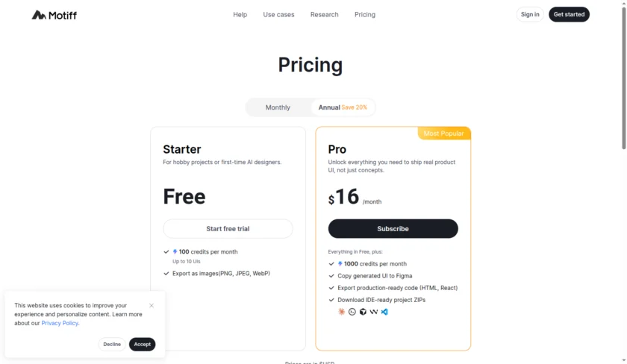The width and height of the screenshot is (627, 364).
Task: Close the cookie notice with X
Action: pos(152,305)
